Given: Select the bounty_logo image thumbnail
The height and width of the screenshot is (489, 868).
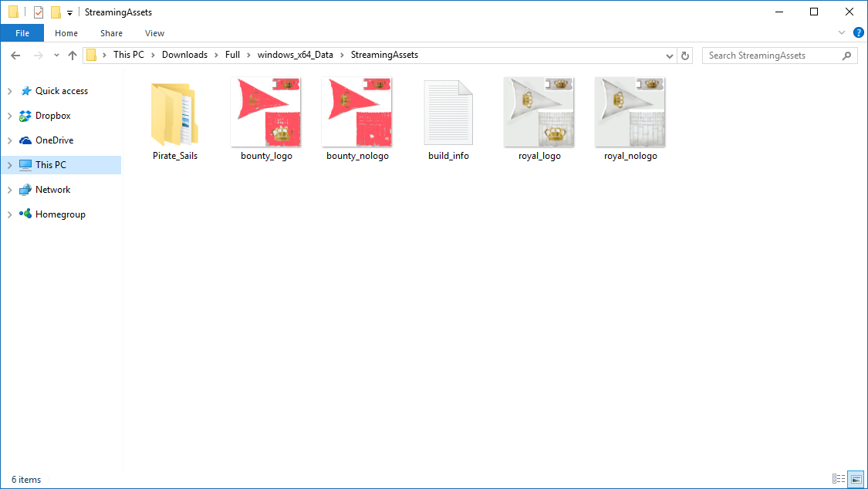Looking at the screenshot, I should (x=265, y=113).
